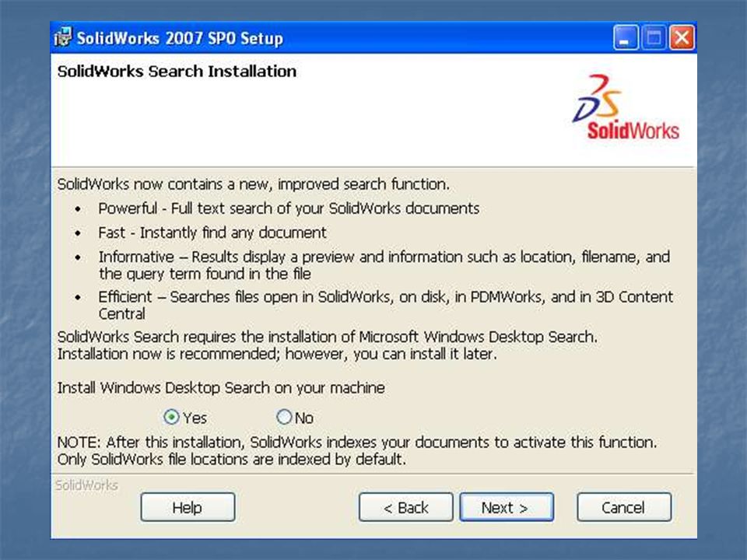This screenshot has width=747, height=560.
Task: Click the 'NOTE: After this installation' text
Action: click(357, 450)
